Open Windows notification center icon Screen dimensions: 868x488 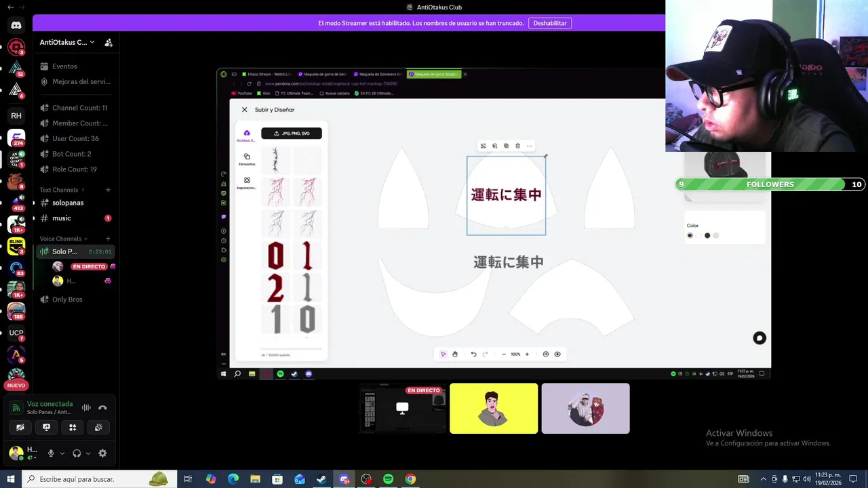(853, 479)
